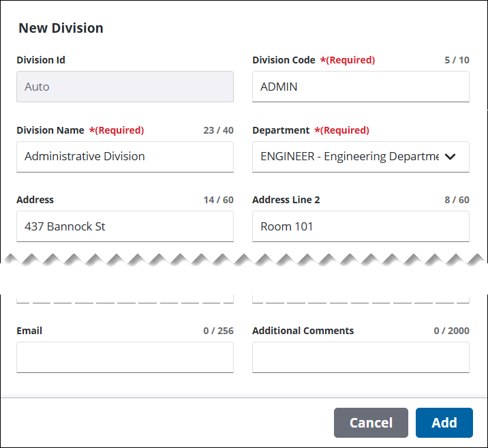
Task: Select the Address Line 2 field
Action: coord(360,226)
